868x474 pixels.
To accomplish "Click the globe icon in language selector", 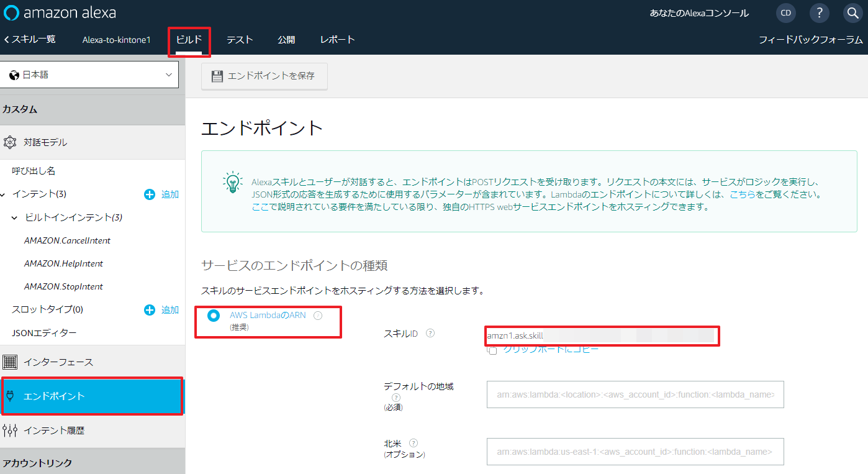I will [14, 75].
